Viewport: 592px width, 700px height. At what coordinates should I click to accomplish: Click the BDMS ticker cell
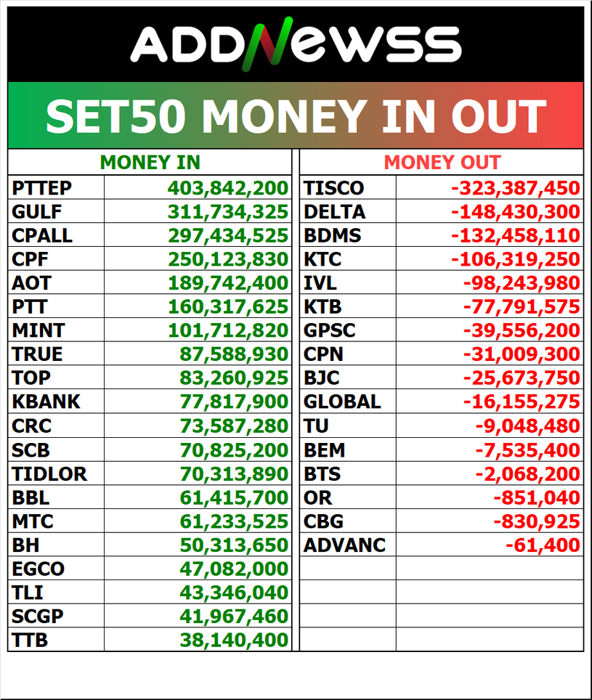(x=332, y=236)
